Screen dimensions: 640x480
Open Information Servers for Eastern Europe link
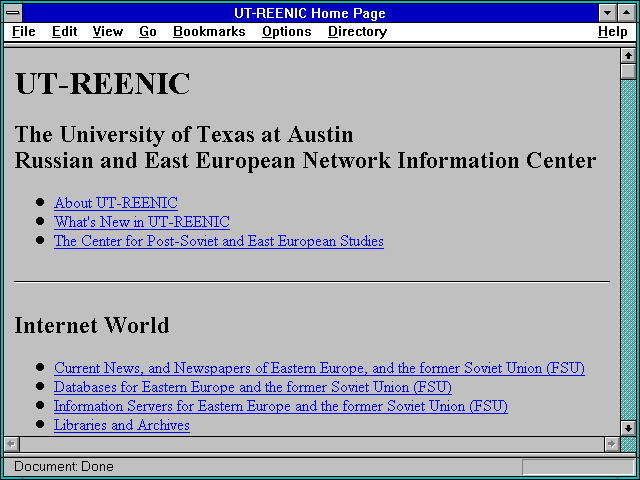[x=281, y=407]
